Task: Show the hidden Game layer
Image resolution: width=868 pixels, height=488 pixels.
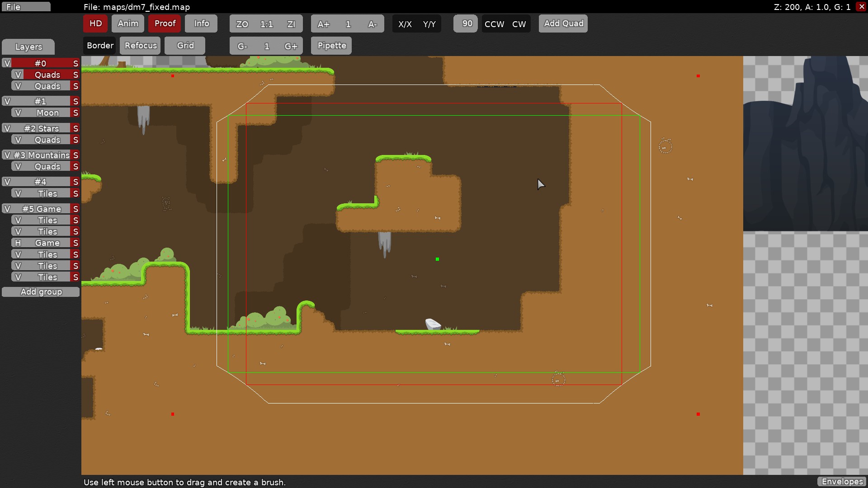Action: (x=18, y=243)
